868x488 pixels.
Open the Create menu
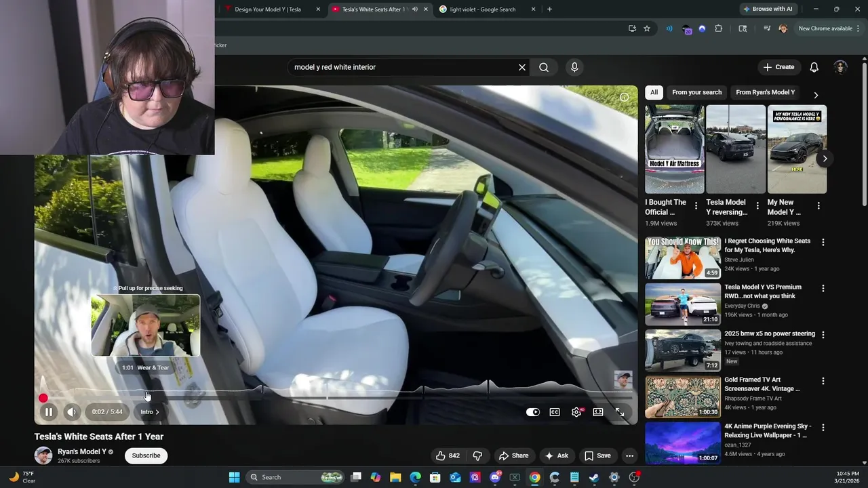point(778,67)
